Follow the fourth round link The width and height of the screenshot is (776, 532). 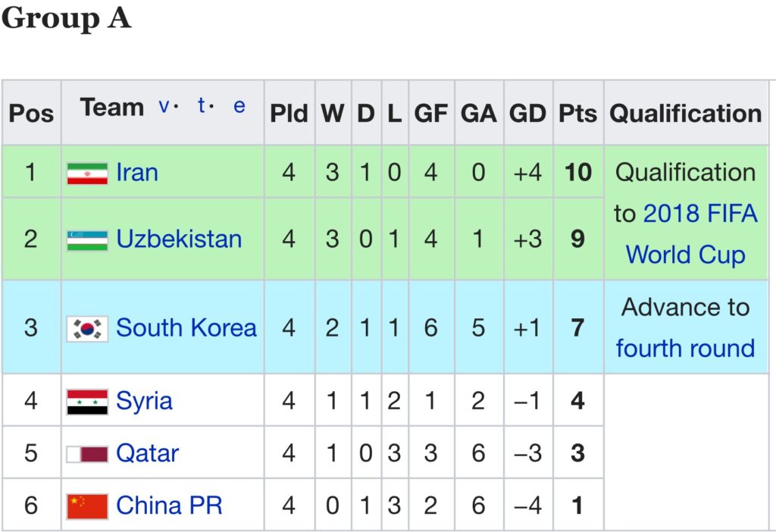[685, 349]
